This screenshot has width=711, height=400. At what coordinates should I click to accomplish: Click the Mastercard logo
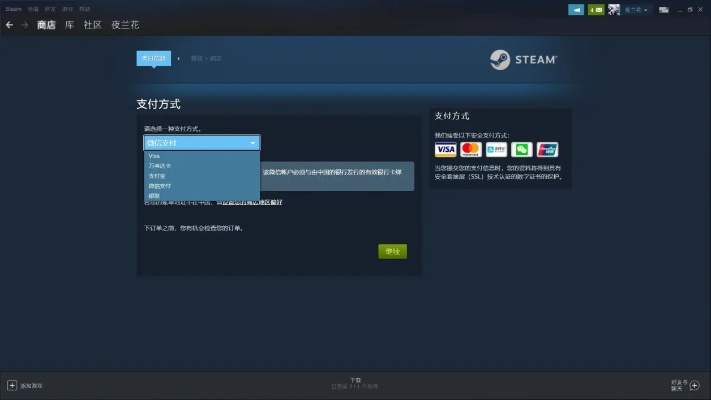pos(471,150)
